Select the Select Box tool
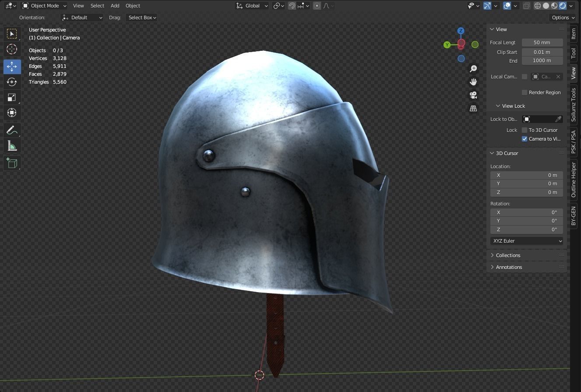Screen dimensions: 581x392 (12, 34)
